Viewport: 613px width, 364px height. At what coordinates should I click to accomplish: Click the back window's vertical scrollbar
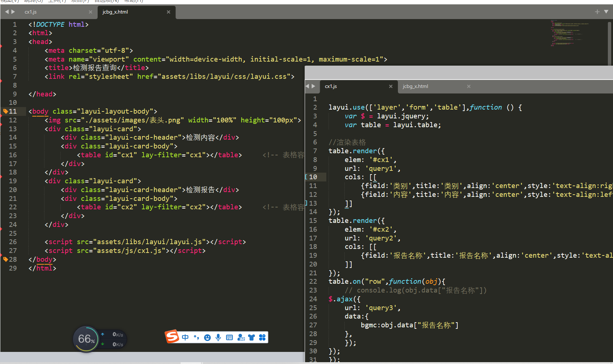(610, 43)
